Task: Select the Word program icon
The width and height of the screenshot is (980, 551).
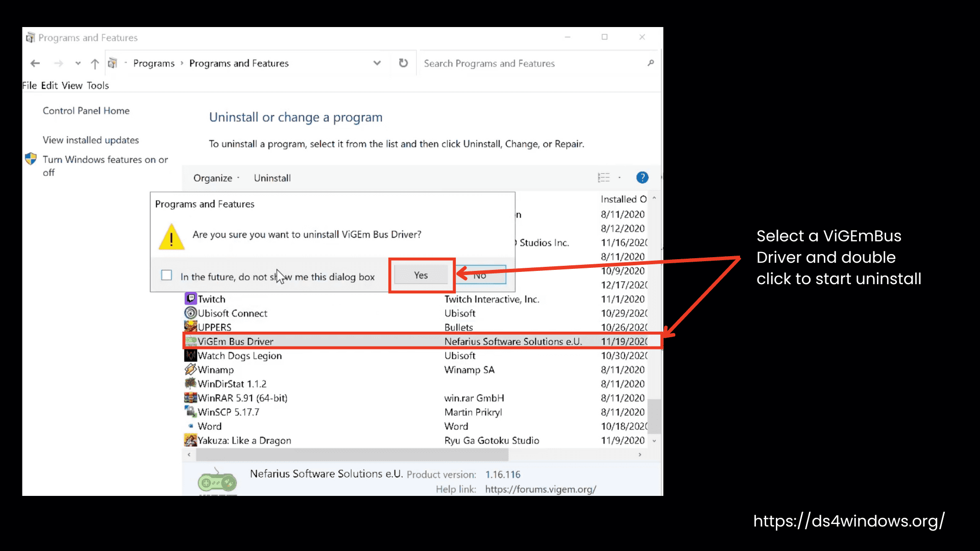Action: pos(190,425)
